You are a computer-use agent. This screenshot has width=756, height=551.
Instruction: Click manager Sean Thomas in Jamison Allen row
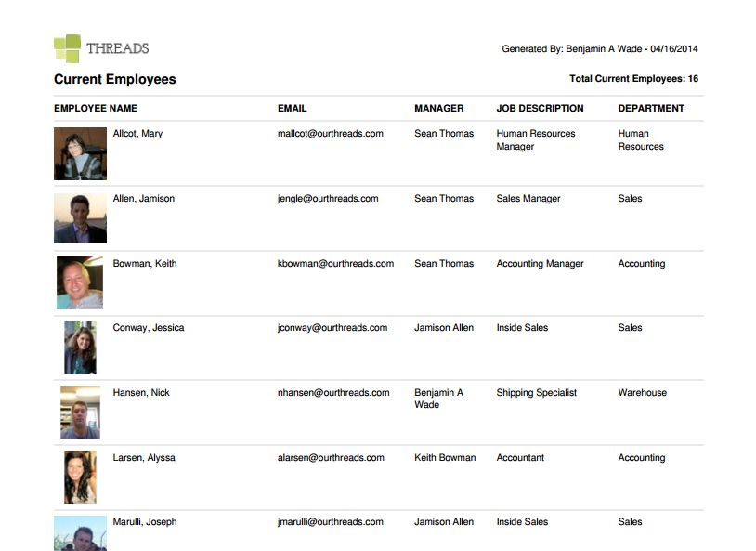[444, 198]
